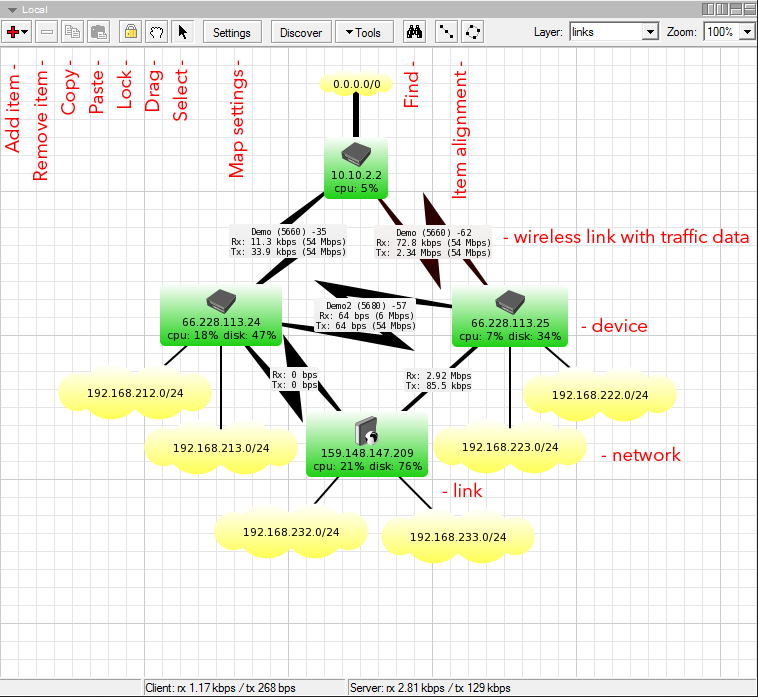This screenshot has height=697, width=758.
Task: Select the 192.168.223.0/24 network cloud
Action: tap(510, 447)
